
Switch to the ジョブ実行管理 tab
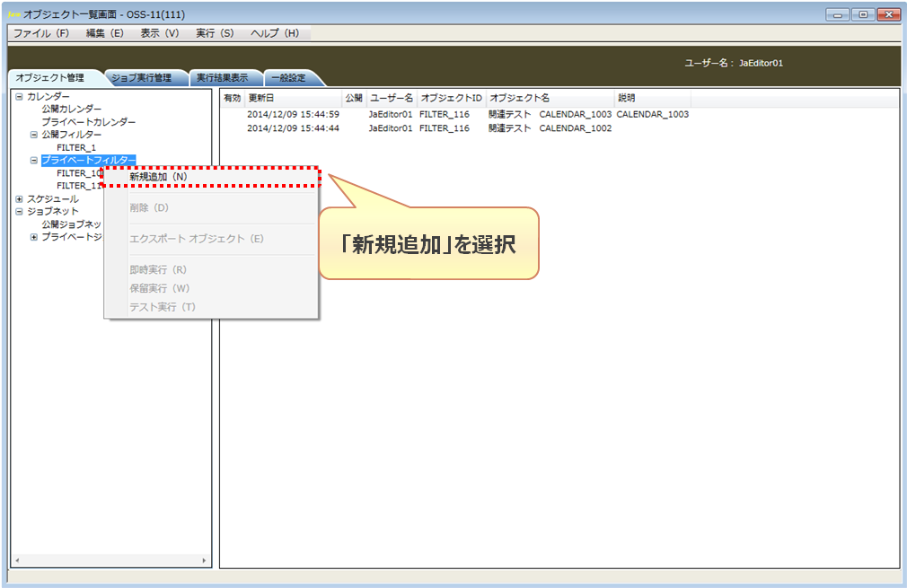(x=142, y=78)
